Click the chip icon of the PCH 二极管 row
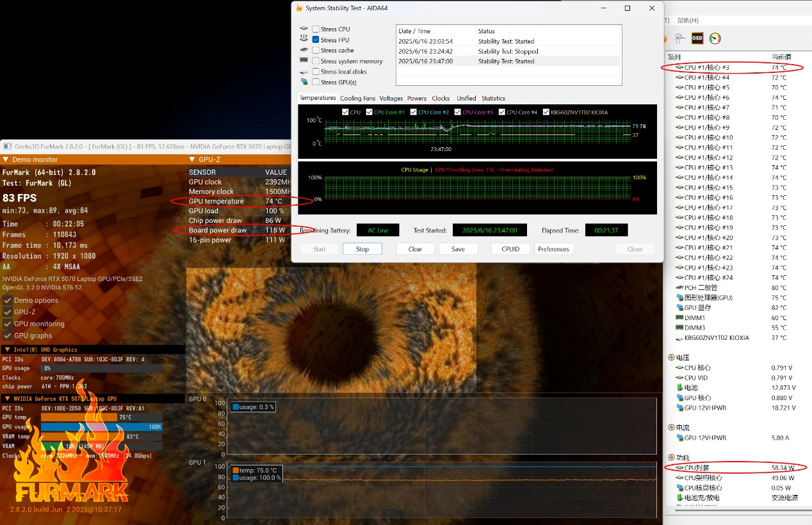The height and width of the screenshot is (525, 812). pyautogui.click(x=679, y=287)
